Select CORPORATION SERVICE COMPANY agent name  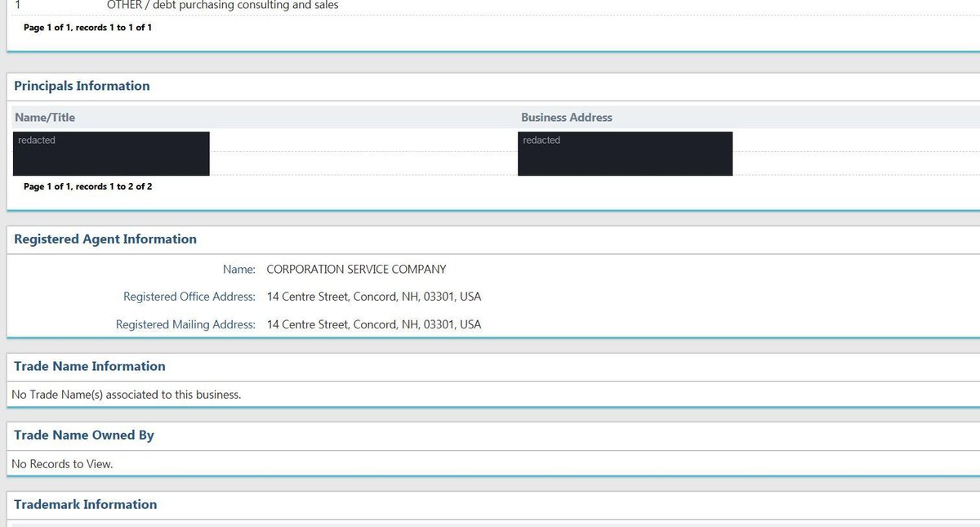[x=357, y=269]
